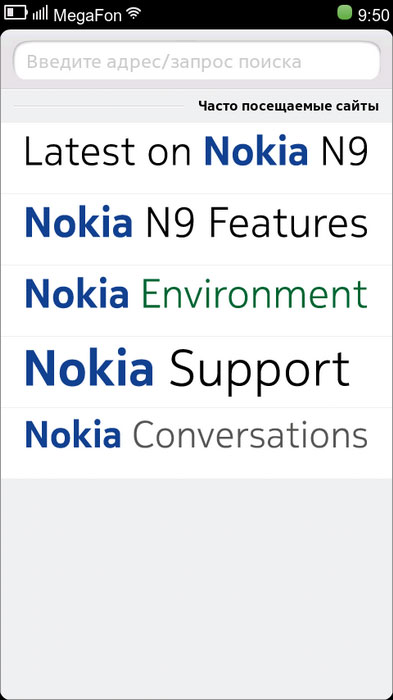This screenshot has width=393, height=700.
Task: Focus the address and search query field
Action: [196, 61]
